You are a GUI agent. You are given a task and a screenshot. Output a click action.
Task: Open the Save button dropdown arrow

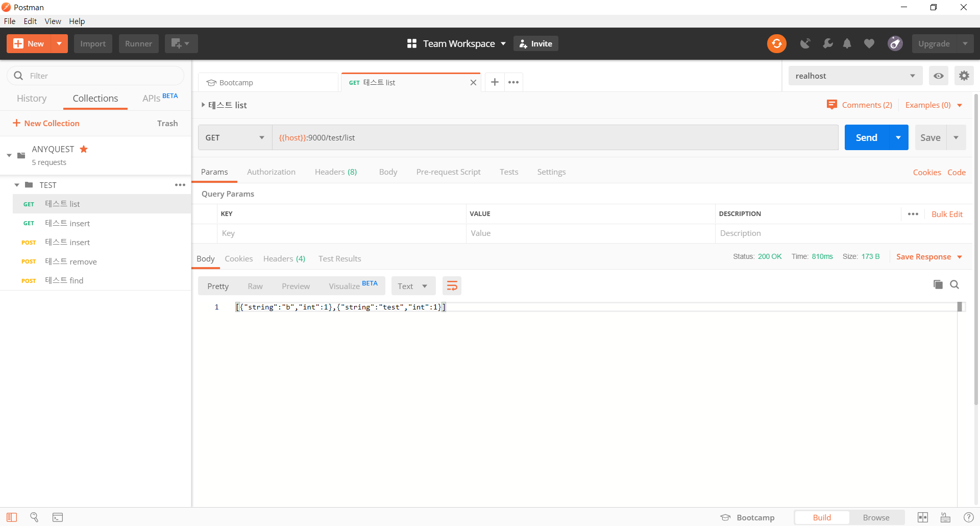956,137
